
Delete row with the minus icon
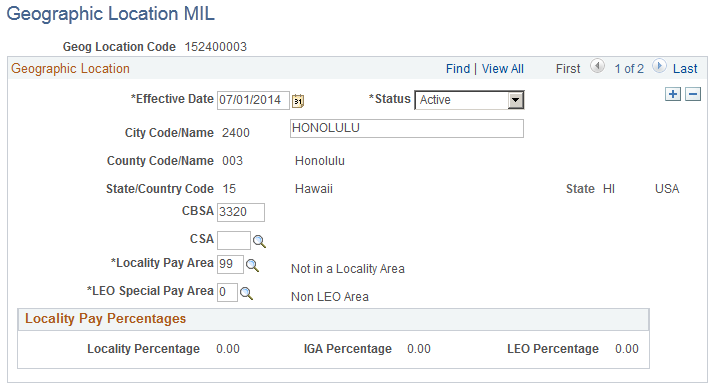(x=693, y=94)
